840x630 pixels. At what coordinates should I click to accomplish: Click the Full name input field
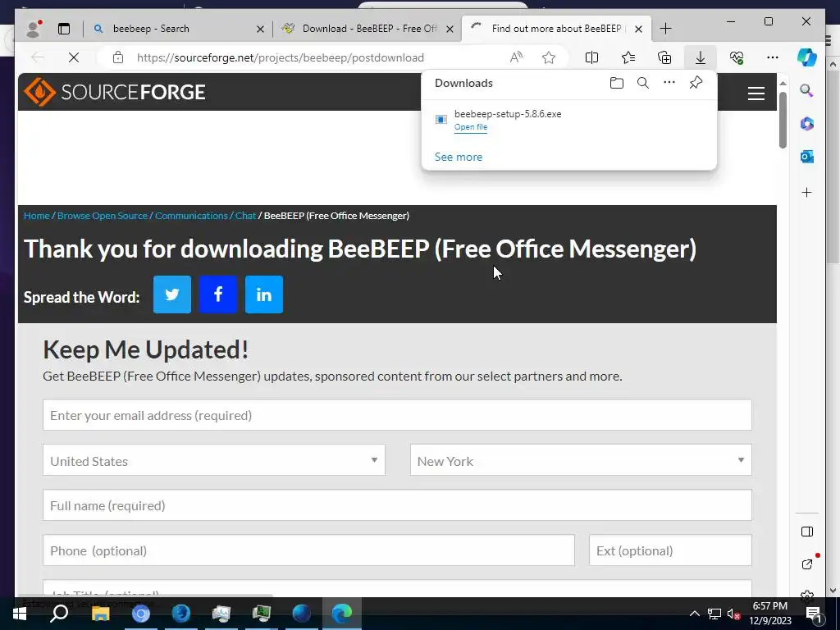[x=397, y=505]
